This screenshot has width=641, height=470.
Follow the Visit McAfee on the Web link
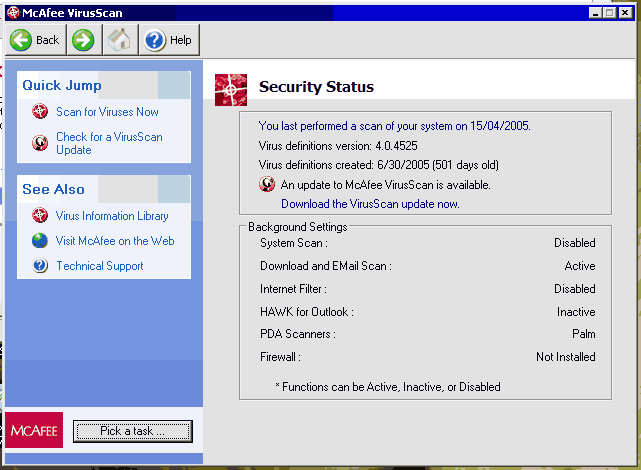click(115, 240)
